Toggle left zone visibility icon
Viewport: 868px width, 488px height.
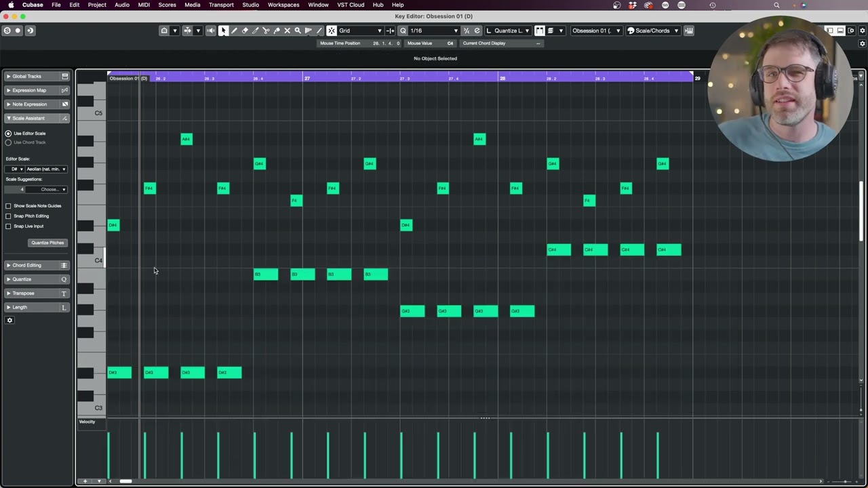pyautogui.click(x=829, y=30)
